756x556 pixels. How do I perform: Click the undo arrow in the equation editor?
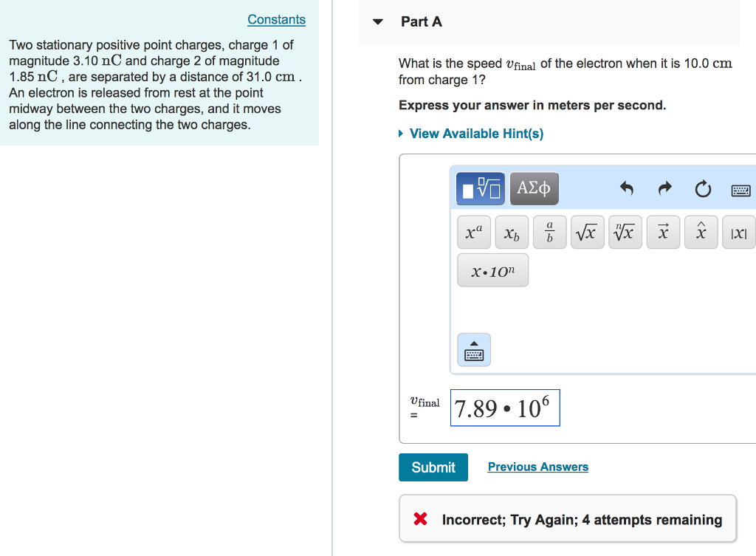[x=626, y=189]
